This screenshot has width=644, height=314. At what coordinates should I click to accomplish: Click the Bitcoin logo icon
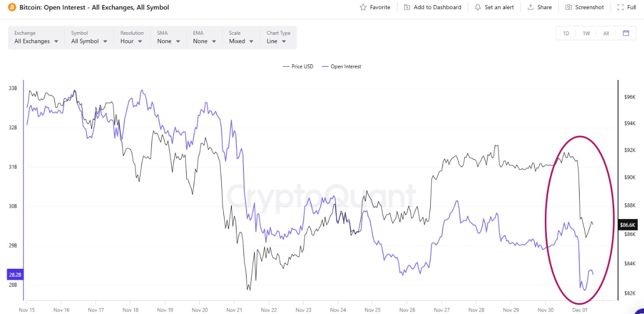pyautogui.click(x=12, y=7)
